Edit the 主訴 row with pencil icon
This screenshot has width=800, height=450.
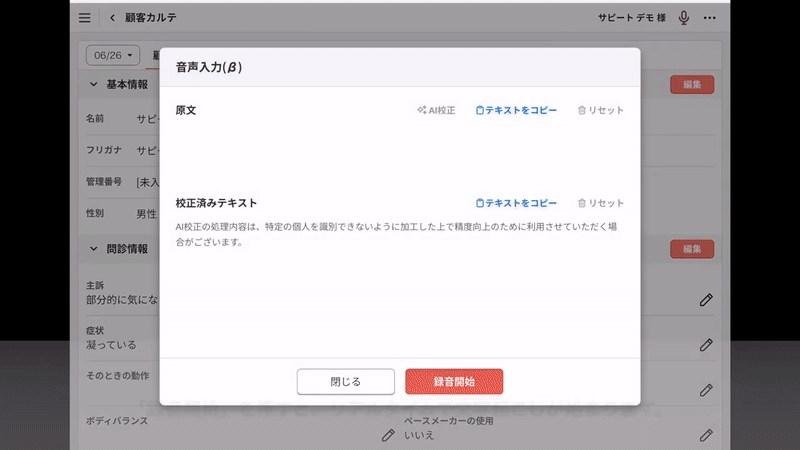[x=706, y=299]
